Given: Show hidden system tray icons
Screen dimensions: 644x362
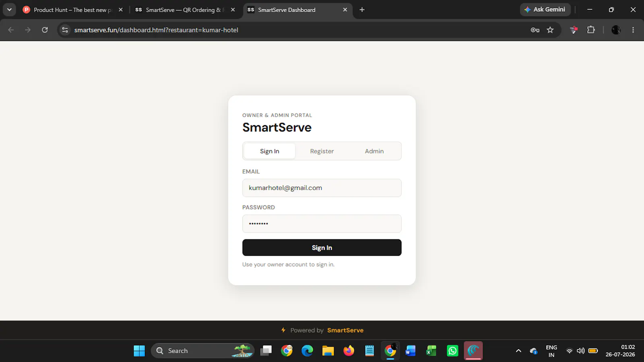Looking at the screenshot, I should pos(518,351).
